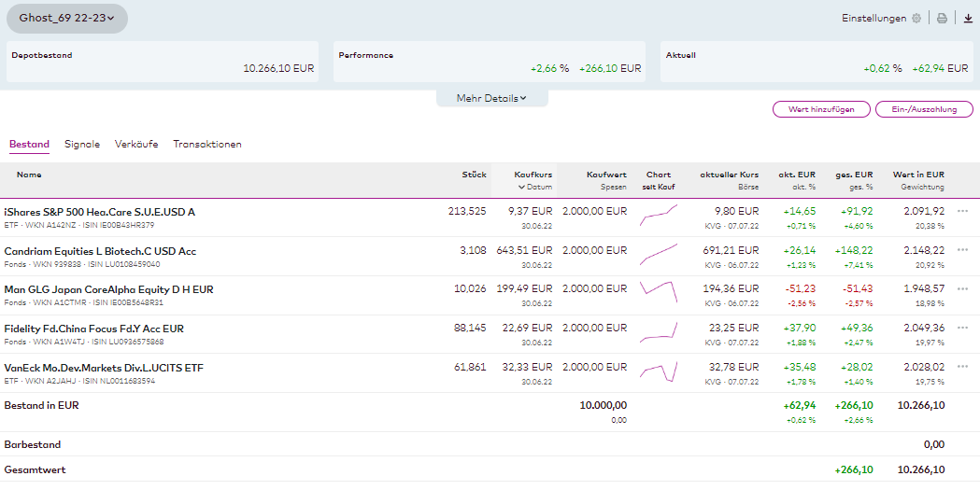Viewport: 980px width, 490px height.
Task: Open three-dot menu for Man GLG Japan row
Action: pos(962,289)
